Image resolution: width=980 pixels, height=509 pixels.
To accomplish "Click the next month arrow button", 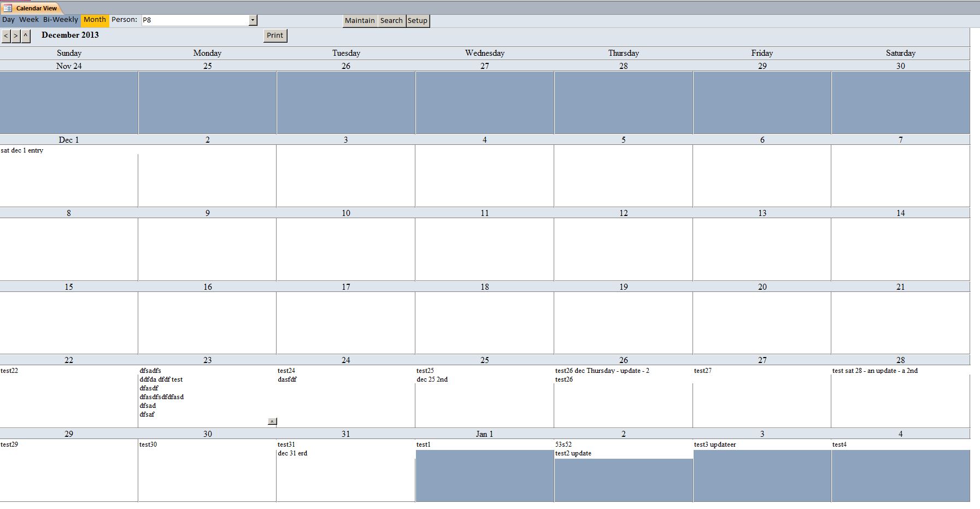I will (x=15, y=36).
